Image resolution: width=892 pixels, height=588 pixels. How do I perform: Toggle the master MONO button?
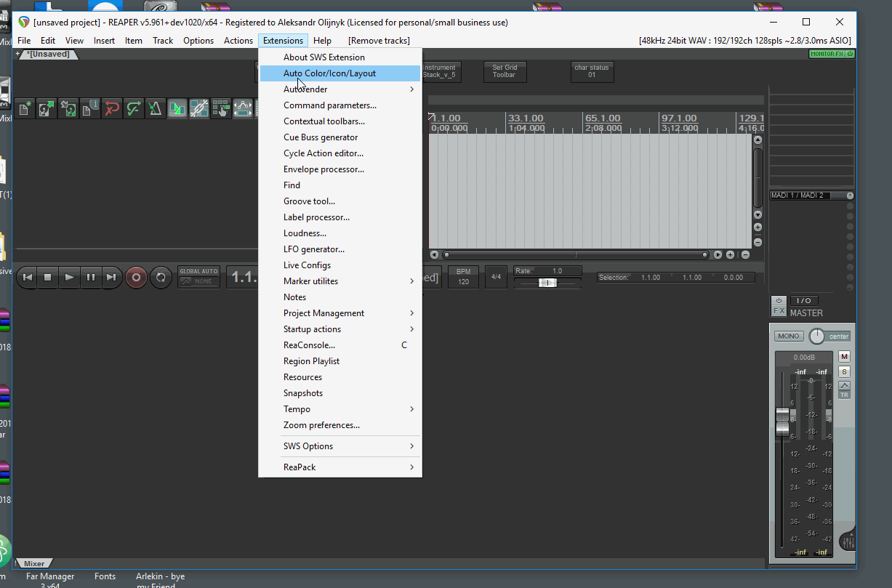pyautogui.click(x=789, y=337)
